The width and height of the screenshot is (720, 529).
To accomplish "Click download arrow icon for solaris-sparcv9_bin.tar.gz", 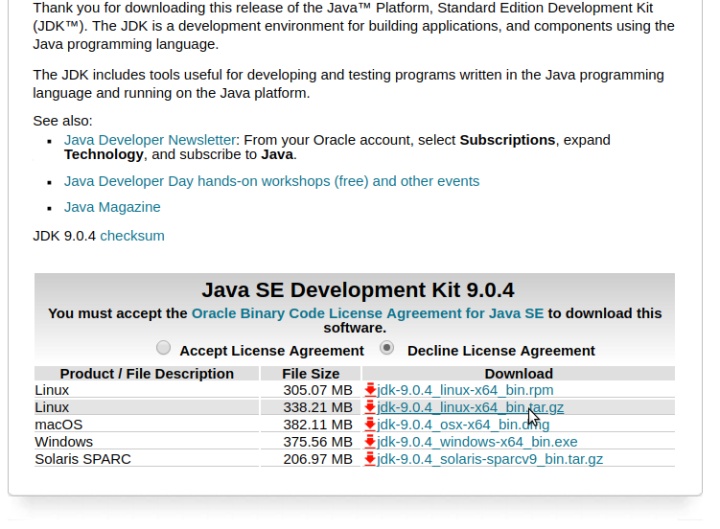I will tap(370, 459).
